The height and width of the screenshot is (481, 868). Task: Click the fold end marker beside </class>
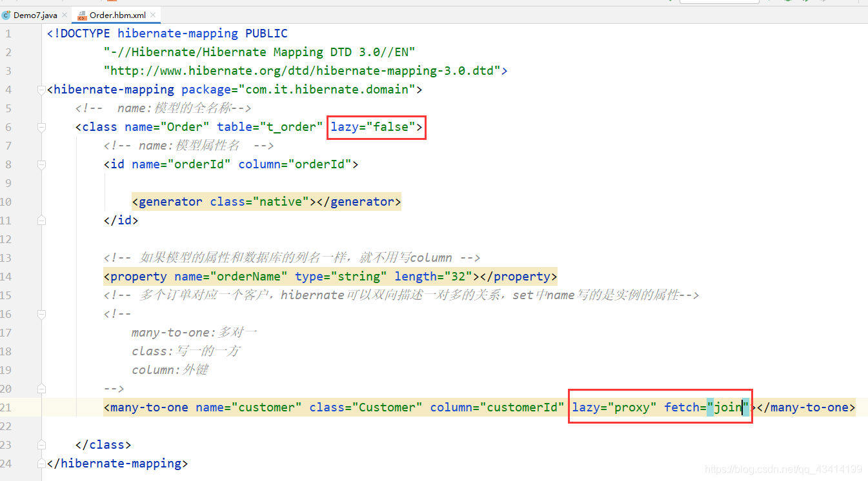tap(42, 445)
